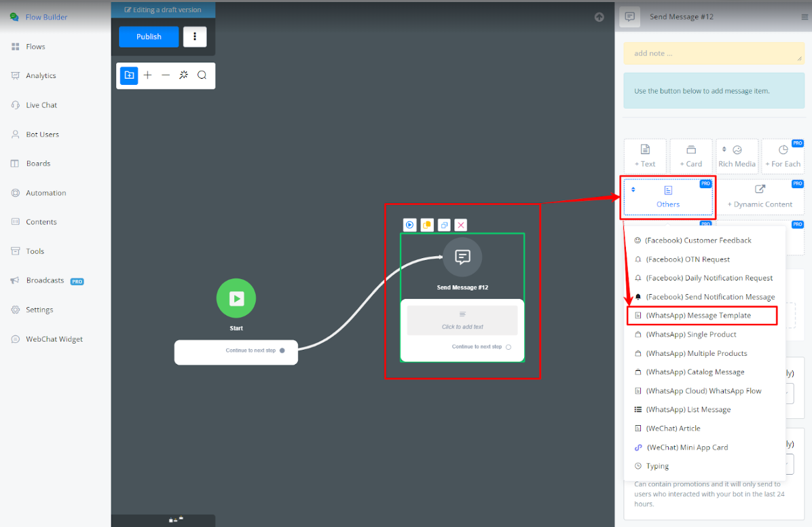Click the add note text field

coord(713,54)
